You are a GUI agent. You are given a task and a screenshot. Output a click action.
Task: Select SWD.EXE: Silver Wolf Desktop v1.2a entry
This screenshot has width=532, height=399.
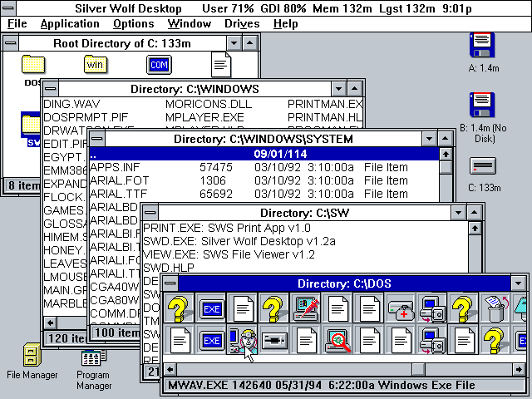[239, 241]
